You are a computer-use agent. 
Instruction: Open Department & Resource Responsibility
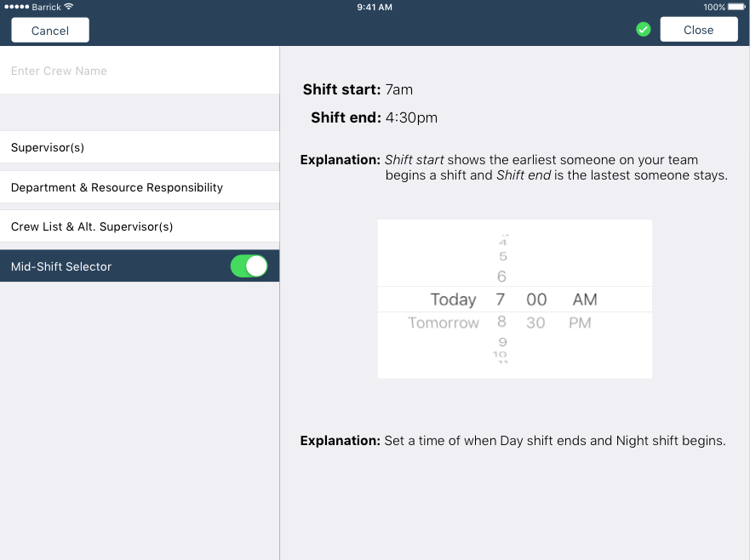click(x=140, y=187)
